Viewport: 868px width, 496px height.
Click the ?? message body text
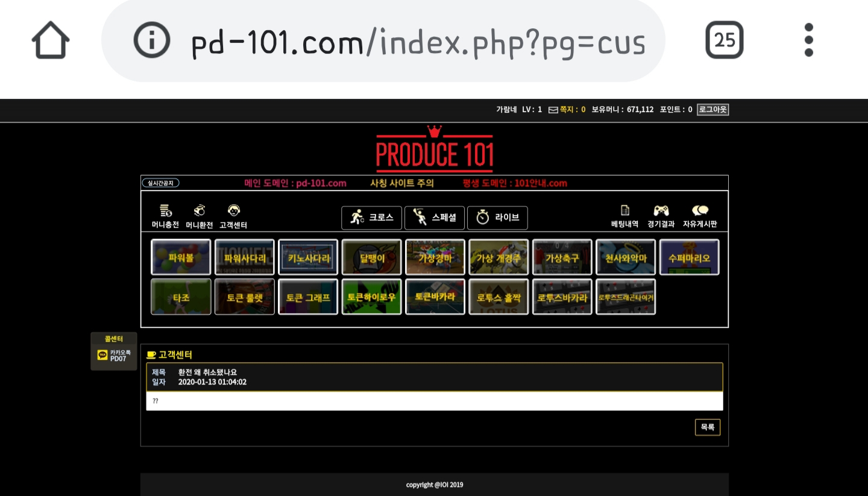point(156,401)
